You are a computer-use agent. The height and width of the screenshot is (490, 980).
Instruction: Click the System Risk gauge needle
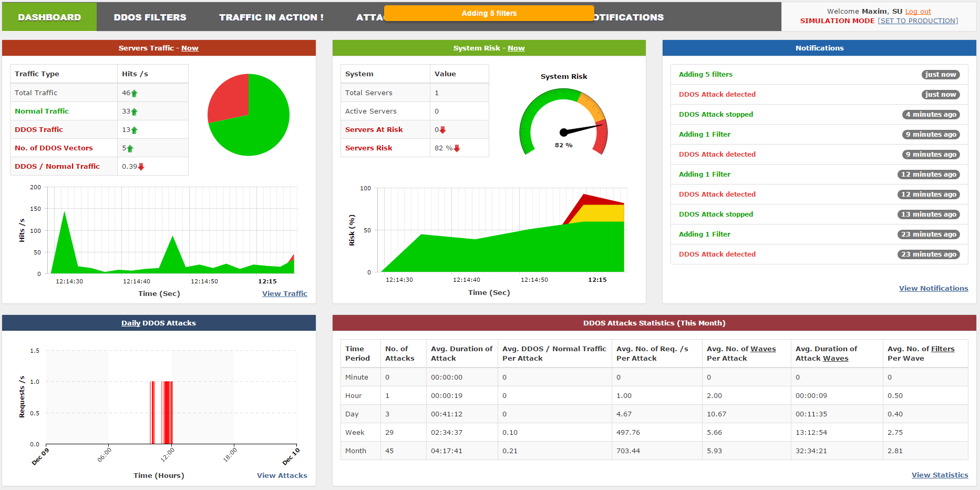582,129
